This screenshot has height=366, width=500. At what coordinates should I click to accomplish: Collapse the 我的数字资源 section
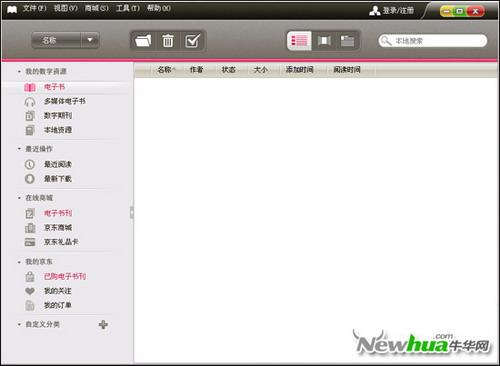coord(19,72)
